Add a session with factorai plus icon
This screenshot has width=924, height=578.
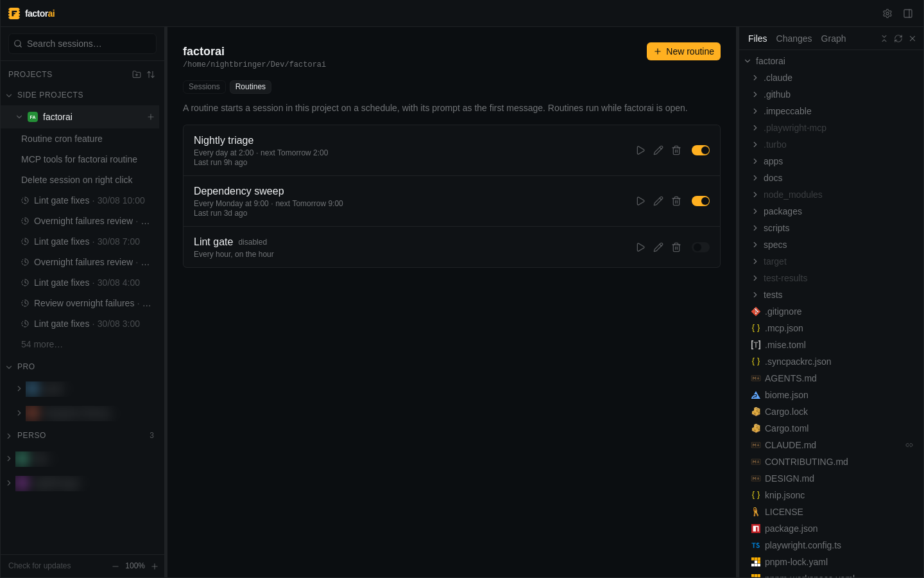tap(151, 117)
